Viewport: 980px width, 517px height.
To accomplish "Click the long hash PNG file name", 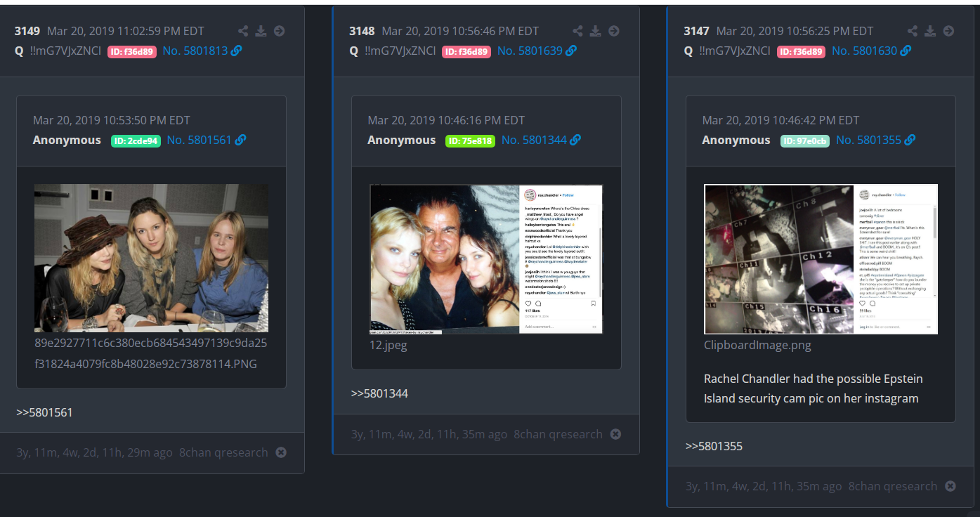I will 151,353.
